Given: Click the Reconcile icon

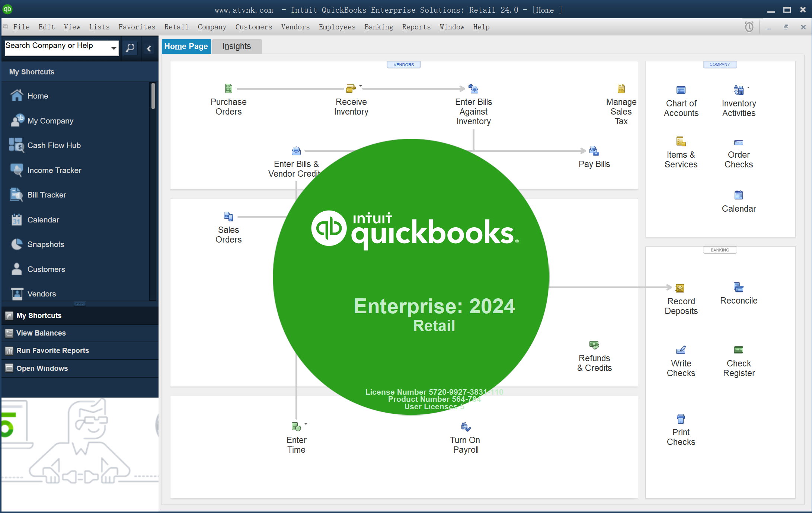Looking at the screenshot, I should tap(738, 287).
